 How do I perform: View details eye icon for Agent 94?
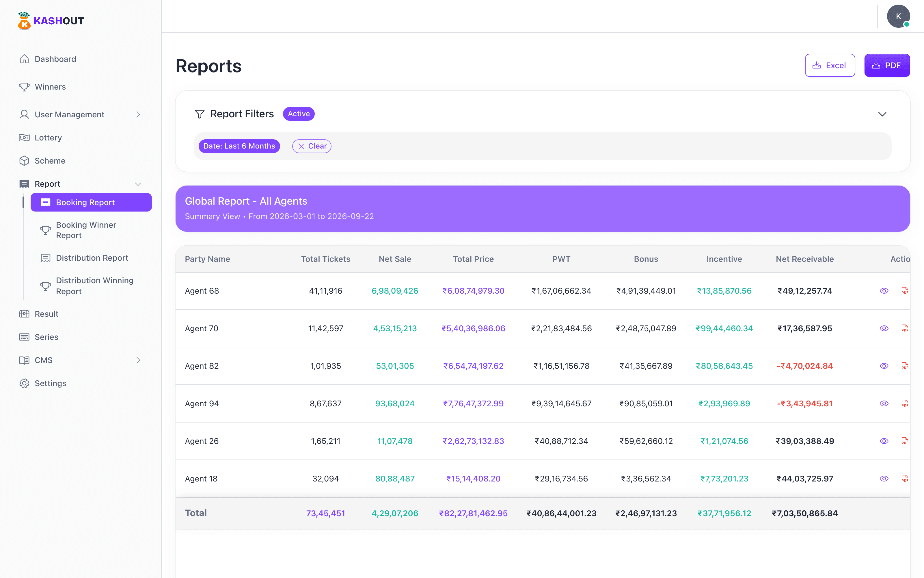click(x=884, y=403)
